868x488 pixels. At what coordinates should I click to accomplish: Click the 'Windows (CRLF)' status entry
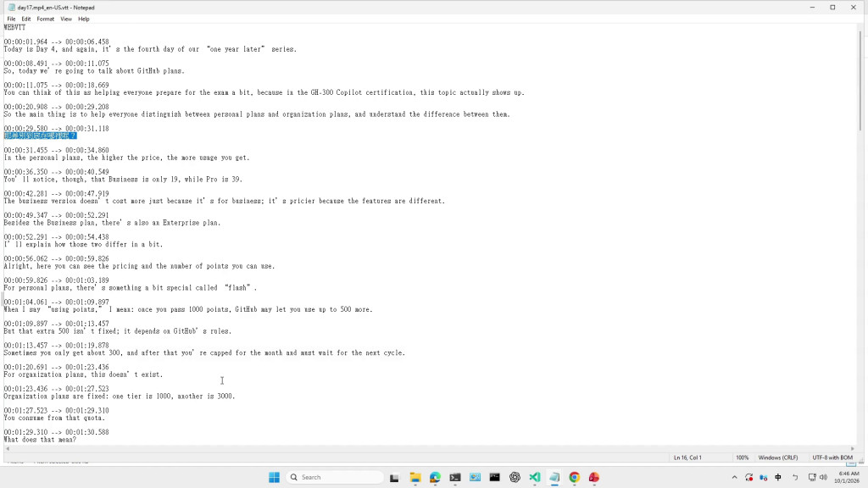pyautogui.click(x=778, y=457)
